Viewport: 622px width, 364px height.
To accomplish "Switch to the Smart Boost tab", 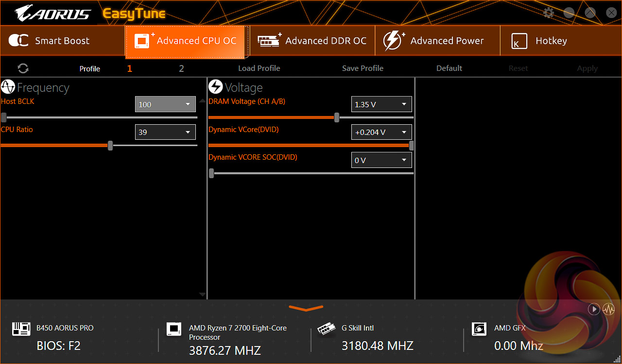I will (63, 41).
